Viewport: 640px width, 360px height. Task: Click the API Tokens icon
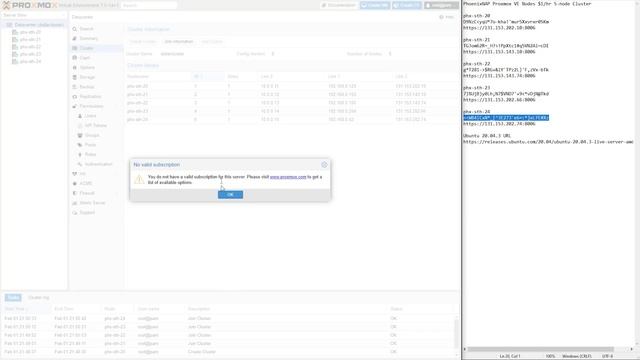click(x=80, y=126)
